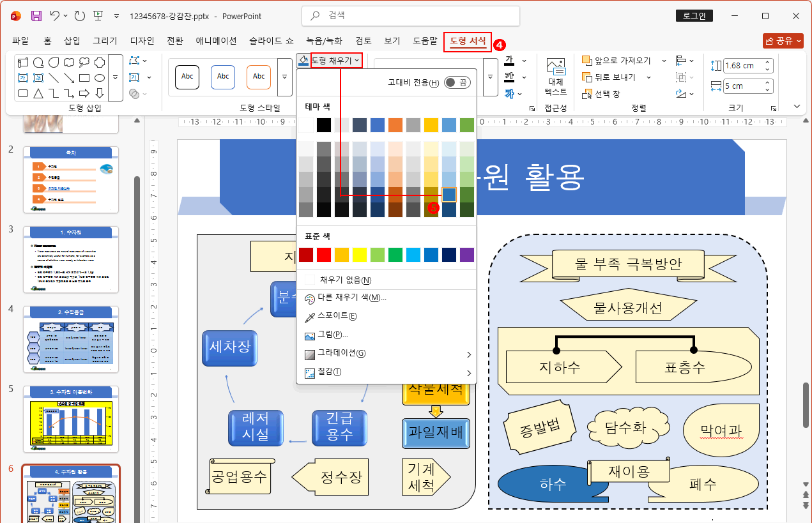The width and height of the screenshot is (812, 523).
Task: Click the 로그인 button
Action: point(694,15)
